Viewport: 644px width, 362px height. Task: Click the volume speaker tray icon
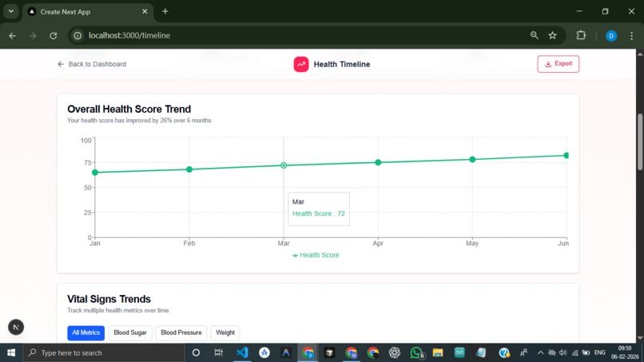pos(563,352)
